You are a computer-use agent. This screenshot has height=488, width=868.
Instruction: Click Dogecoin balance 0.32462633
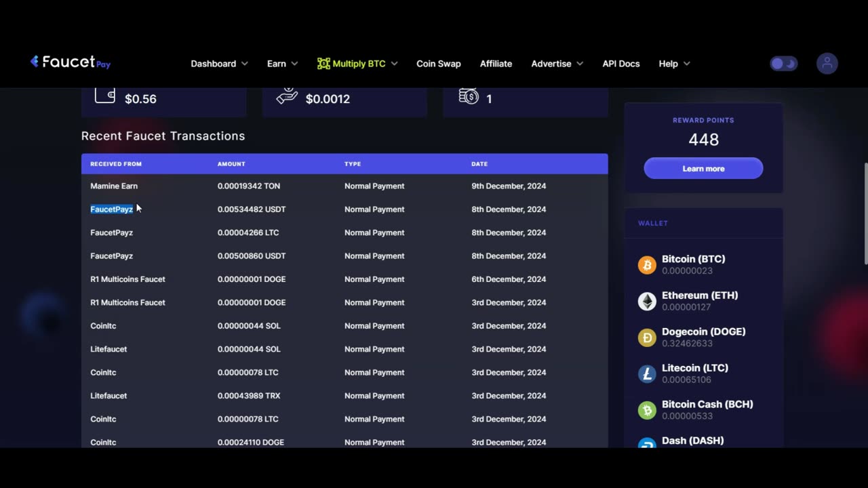coord(687,344)
